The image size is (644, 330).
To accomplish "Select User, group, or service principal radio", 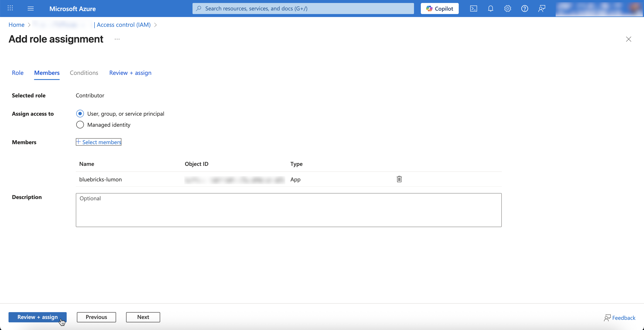I will click(x=80, y=114).
